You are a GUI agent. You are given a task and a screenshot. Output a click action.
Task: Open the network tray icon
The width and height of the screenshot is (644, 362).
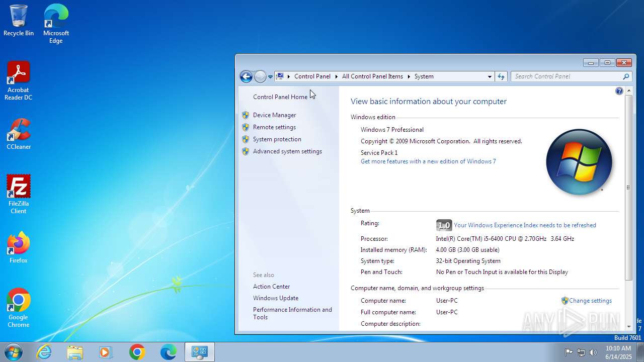coord(581,352)
